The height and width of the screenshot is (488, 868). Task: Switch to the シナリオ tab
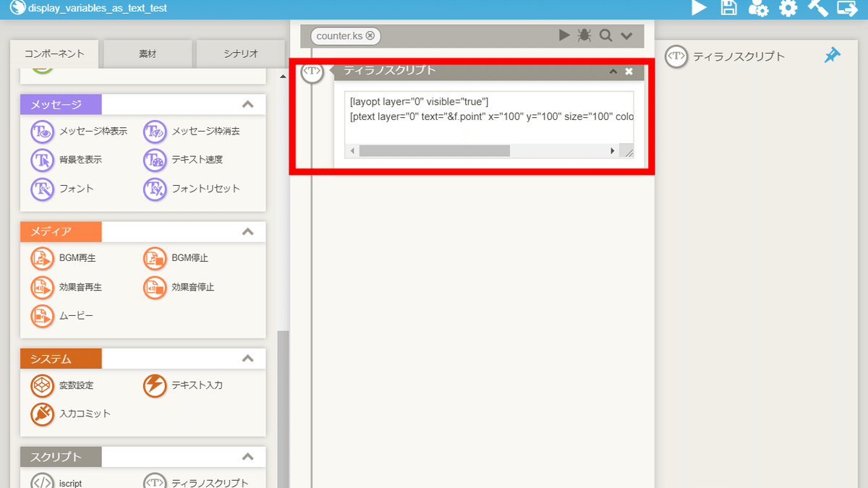coord(240,54)
